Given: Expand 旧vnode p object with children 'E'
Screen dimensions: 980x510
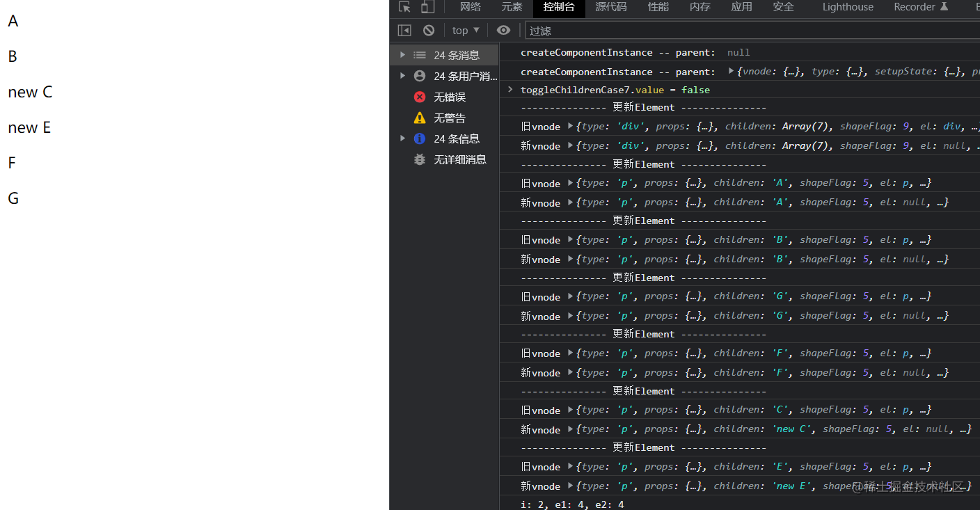Looking at the screenshot, I should tap(571, 466).
